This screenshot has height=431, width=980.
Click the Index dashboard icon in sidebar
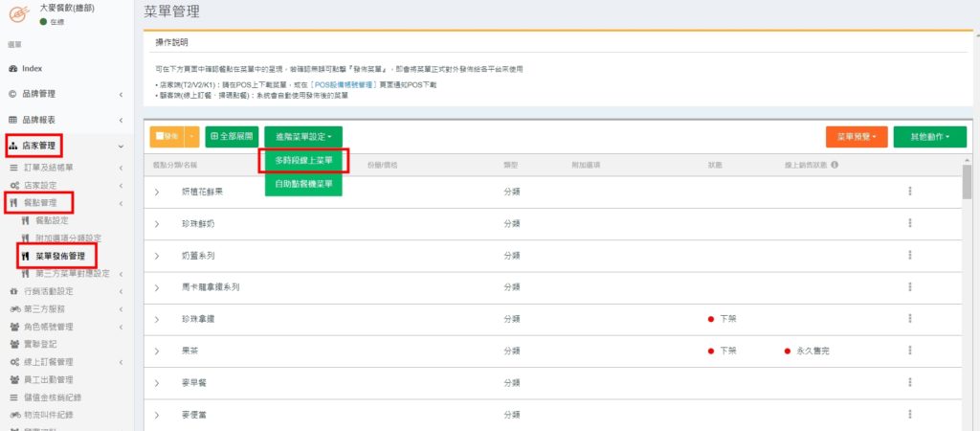click(12, 69)
